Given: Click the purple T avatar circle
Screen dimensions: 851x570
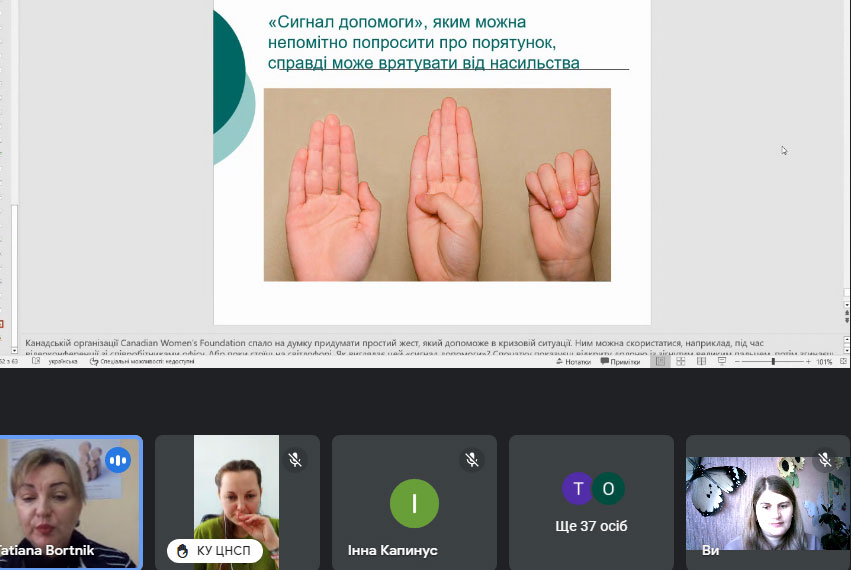Looking at the screenshot, I should pos(578,489).
